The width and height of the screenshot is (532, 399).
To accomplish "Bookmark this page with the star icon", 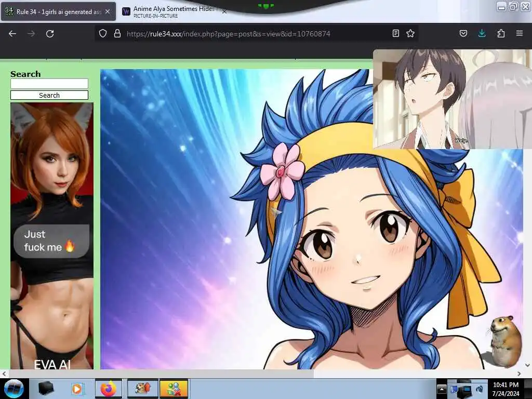I will [x=410, y=33].
